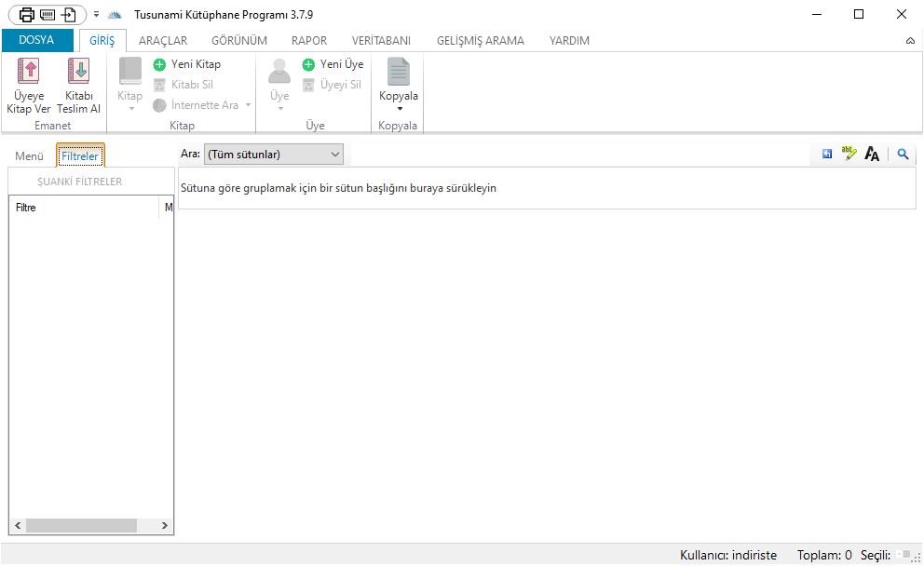The width and height of the screenshot is (924, 566).
Task: Click the abc highlighter icon
Action: 849,154
